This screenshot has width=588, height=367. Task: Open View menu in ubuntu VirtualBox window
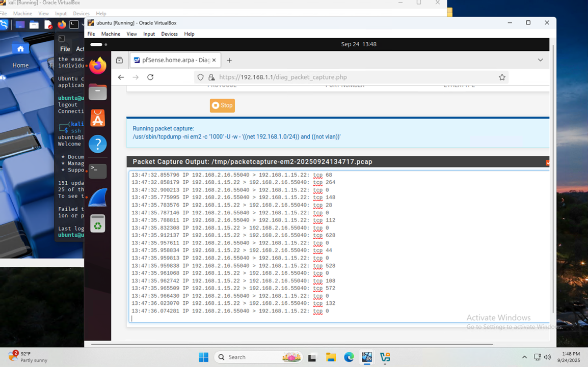click(x=131, y=34)
